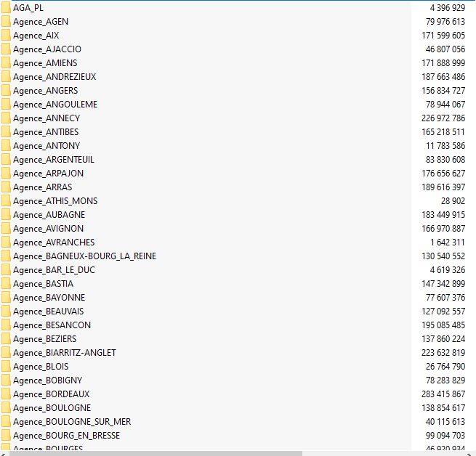Viewport: 476px width, 456px height.
Task: Click the size value 28 902
Action: click(453, 201)
